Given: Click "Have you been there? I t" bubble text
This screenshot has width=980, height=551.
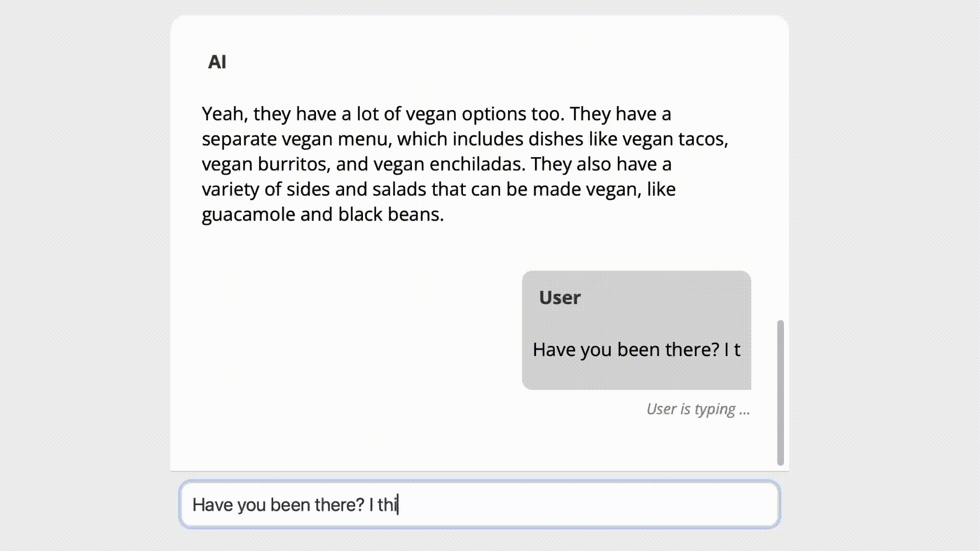Looking at the screenshot, I should (636, 349).
